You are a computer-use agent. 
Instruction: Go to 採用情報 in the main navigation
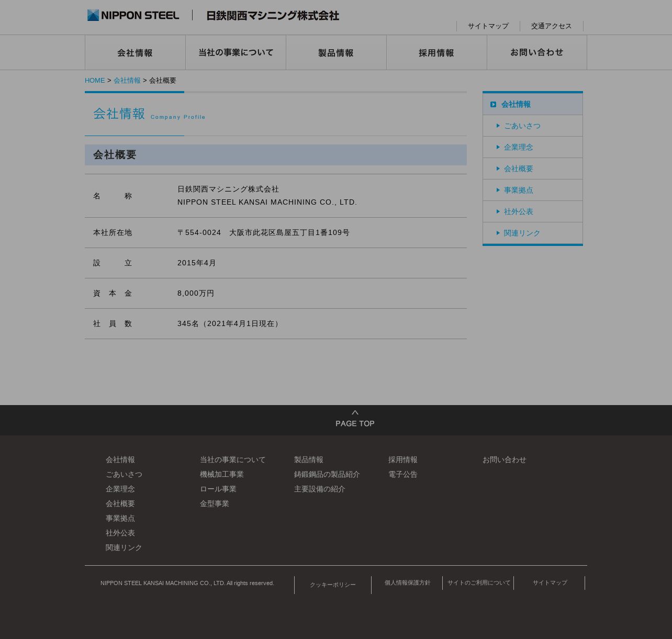click(x=436, y=52)
